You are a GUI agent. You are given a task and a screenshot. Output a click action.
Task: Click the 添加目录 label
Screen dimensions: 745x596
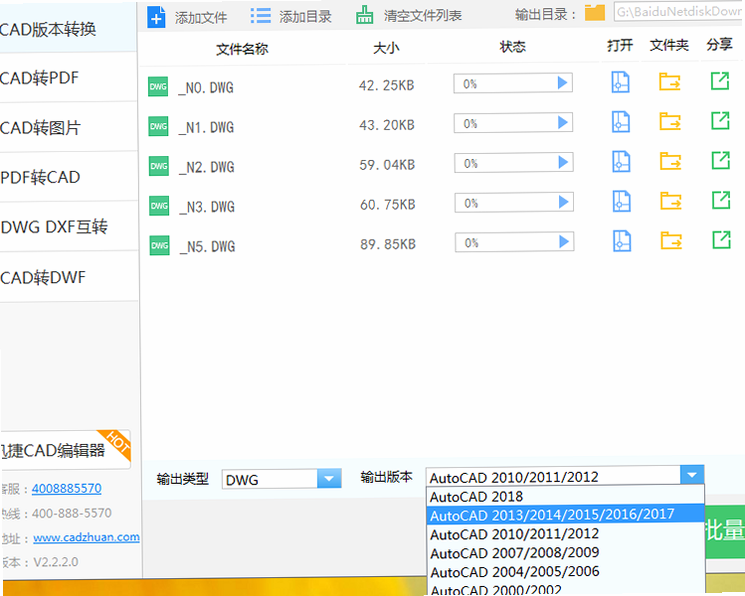pos(305,17)
